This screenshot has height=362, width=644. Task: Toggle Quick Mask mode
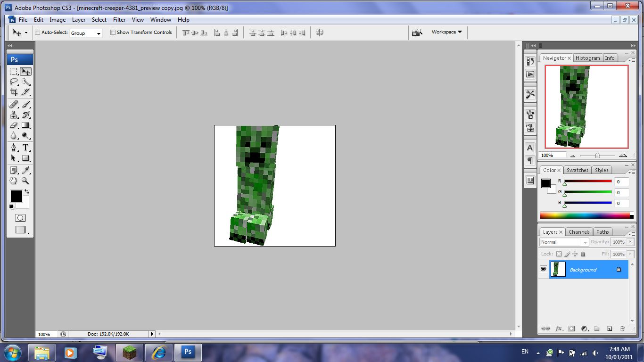(20, 218)
